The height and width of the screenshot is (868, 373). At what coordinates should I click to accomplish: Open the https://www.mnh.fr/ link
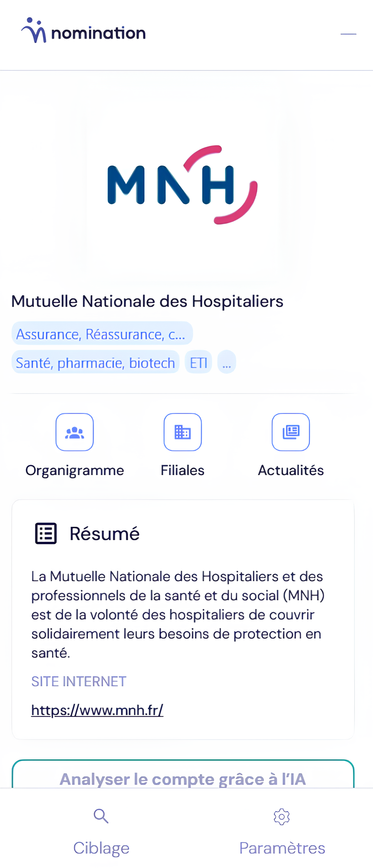[x=97, y=710]
